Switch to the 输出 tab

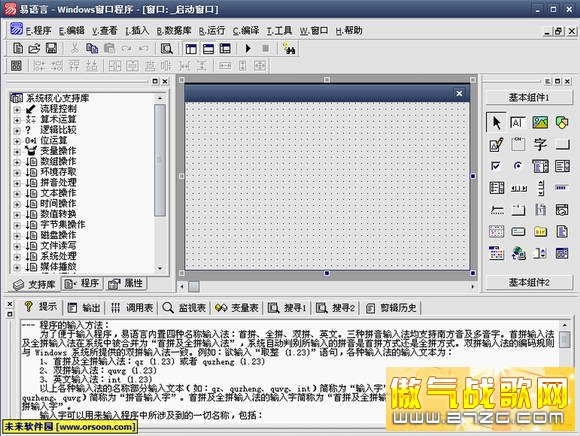pyautogui.click(x=84, y=308)
